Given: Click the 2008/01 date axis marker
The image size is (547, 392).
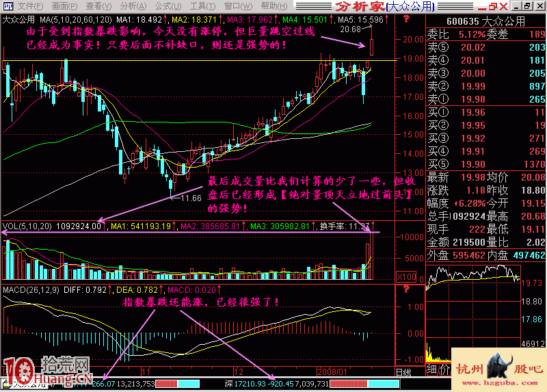Looking at the screenshot, I should point(332,371).
